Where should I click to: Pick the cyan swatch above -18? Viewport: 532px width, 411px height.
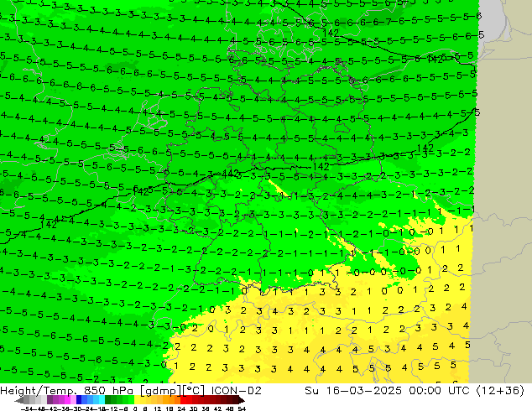(102, 400)
